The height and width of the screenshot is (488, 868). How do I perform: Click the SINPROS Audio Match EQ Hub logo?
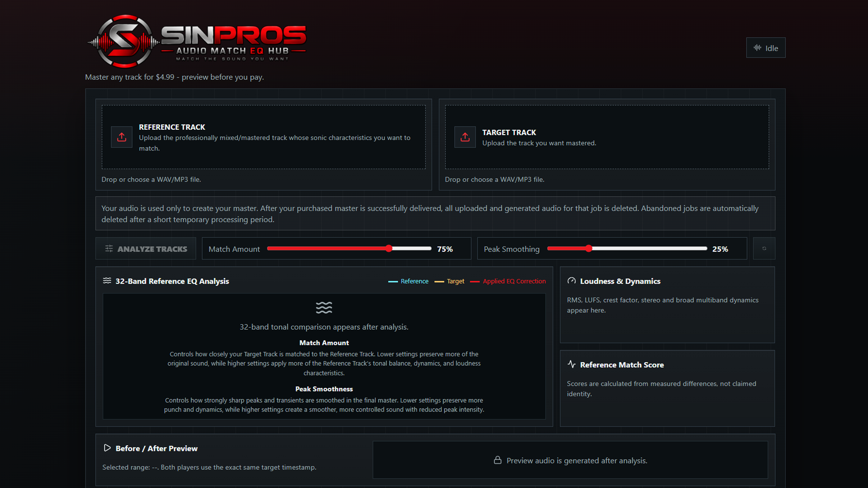click(197, 41)
